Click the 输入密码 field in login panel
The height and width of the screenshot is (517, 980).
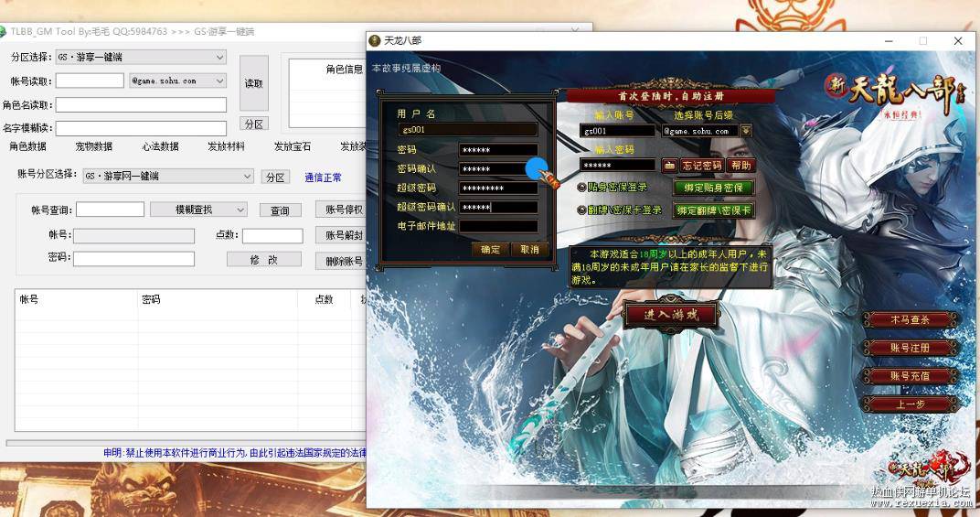click(617, 166)
